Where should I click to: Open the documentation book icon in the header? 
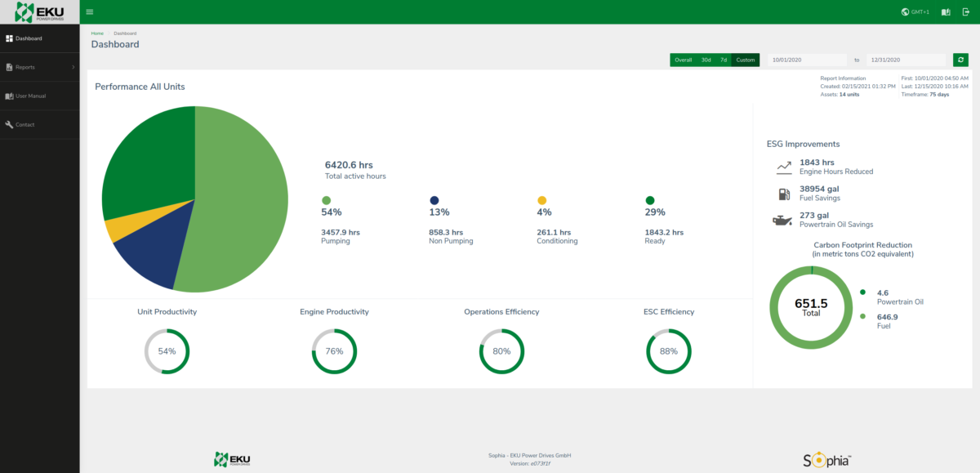(947, 11)
